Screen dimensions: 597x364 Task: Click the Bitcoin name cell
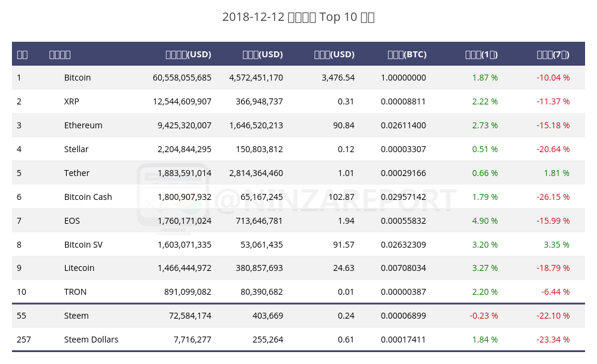(x=77, y=78)
